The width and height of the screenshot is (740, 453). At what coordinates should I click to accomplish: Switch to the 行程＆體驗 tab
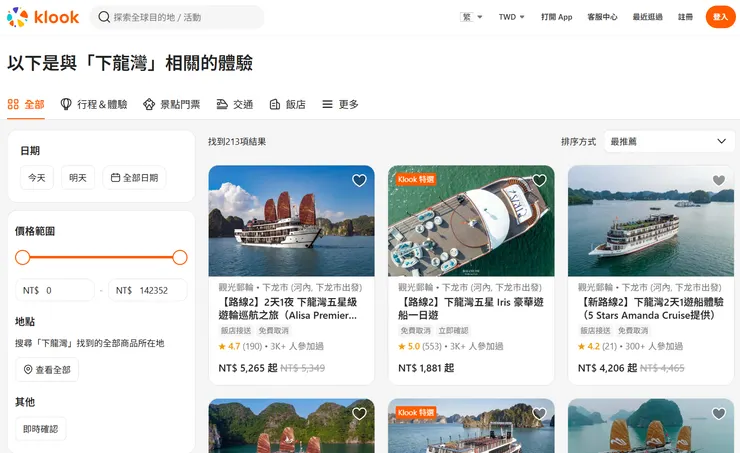94,104
